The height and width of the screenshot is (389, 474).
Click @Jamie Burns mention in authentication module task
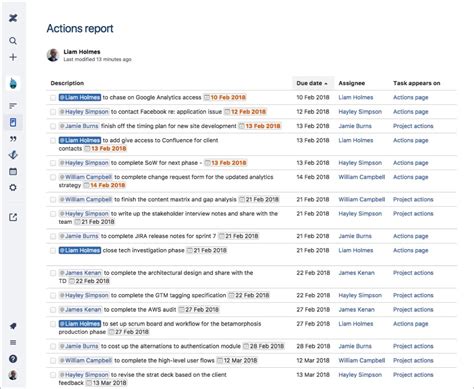(x=79, y=346)
